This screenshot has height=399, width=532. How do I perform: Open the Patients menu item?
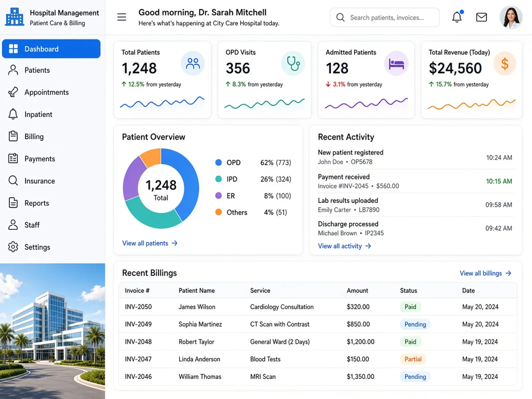[x=51, y=70]
